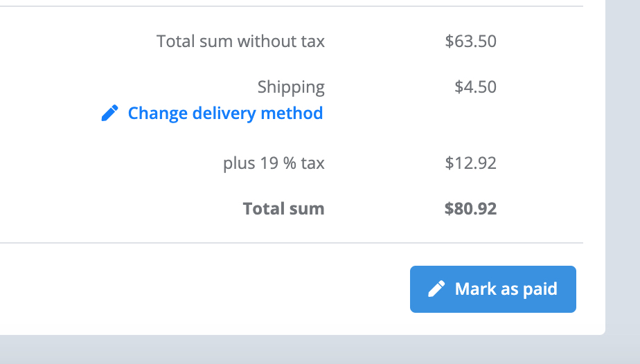Click the $63.50 subtotal amount
The width and height of the screenshot is (640, 364).
coord(470,41)
